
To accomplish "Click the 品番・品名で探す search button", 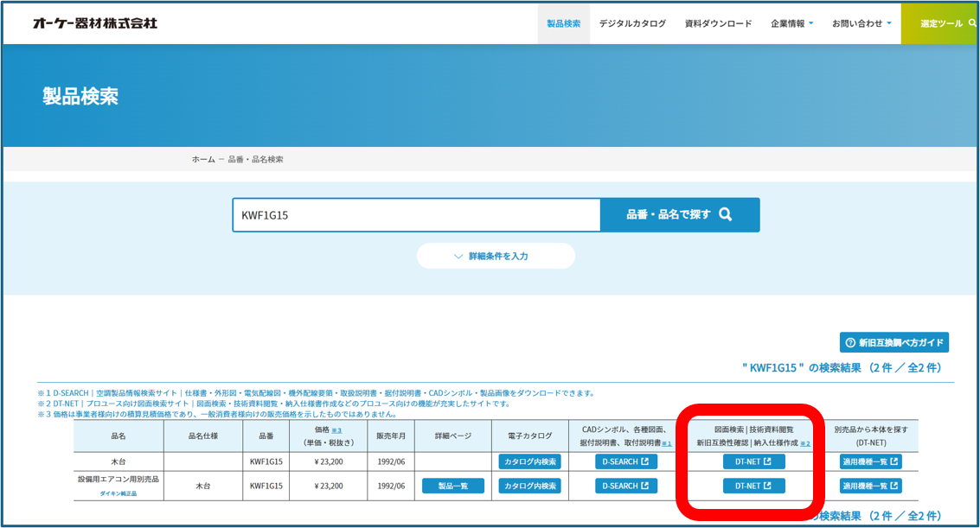I will click(680, 214).
